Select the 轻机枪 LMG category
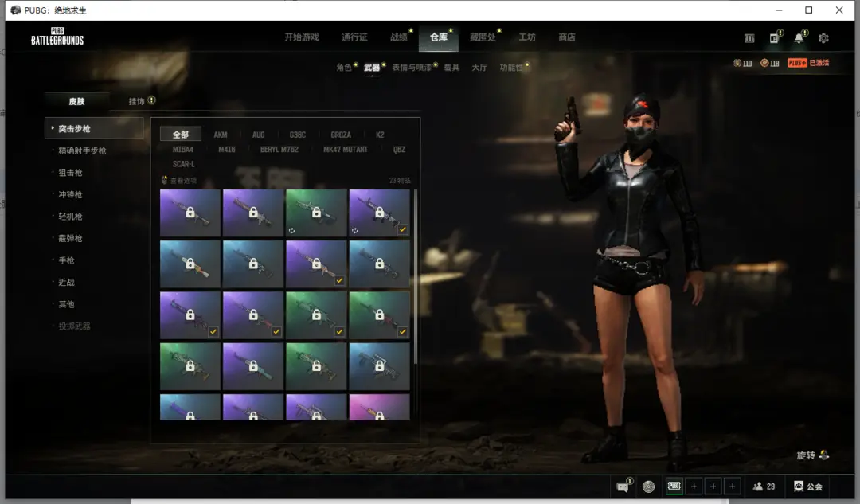Screen dimensions: 860x504 [70, 217]
